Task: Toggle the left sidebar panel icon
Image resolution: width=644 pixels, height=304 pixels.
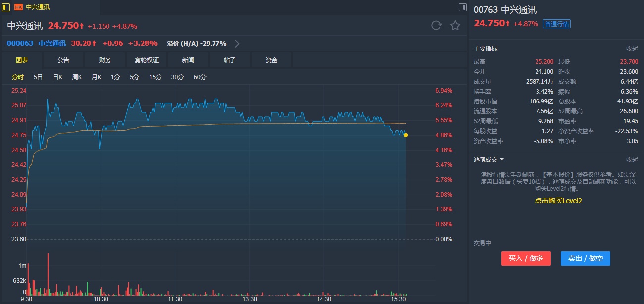Action: coord(6,7)
